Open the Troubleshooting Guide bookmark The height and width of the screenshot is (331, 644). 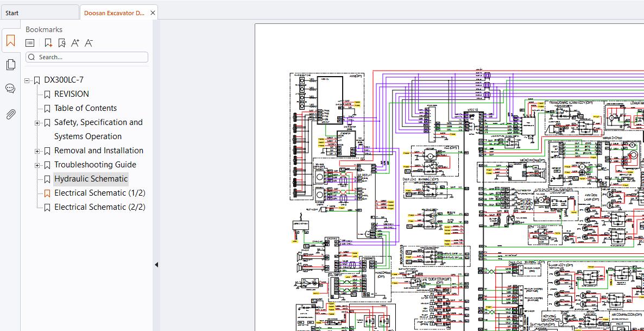95,165
